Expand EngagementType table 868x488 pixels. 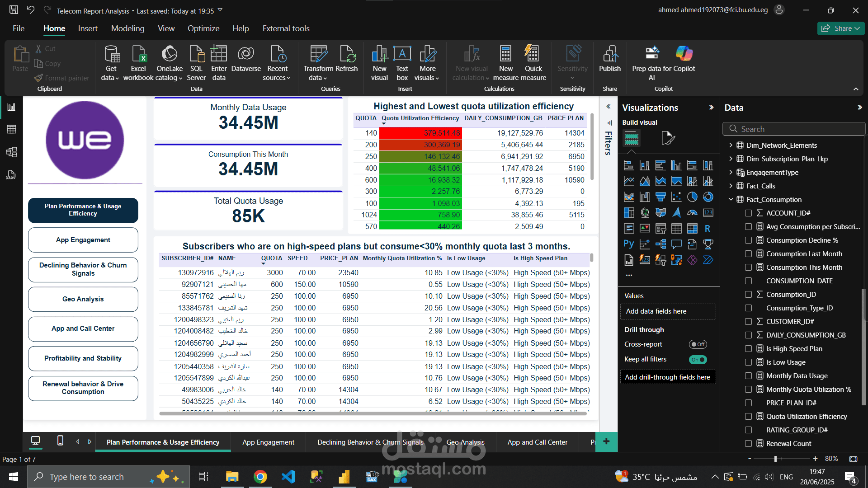pos(731,172)
